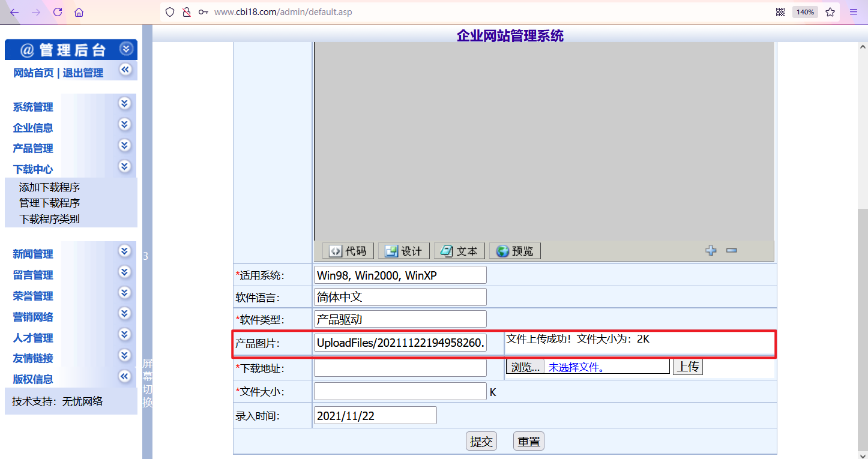Image resolution: width=868 pixels, height=459 pixels.
Task: Open 添加下载程序 submenu item
Action: [x=49, y=187]
